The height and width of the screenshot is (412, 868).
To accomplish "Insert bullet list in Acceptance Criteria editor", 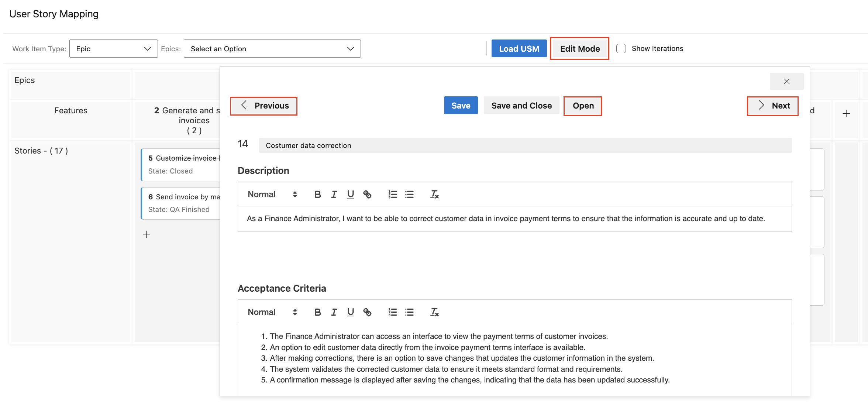I will 409,312.
